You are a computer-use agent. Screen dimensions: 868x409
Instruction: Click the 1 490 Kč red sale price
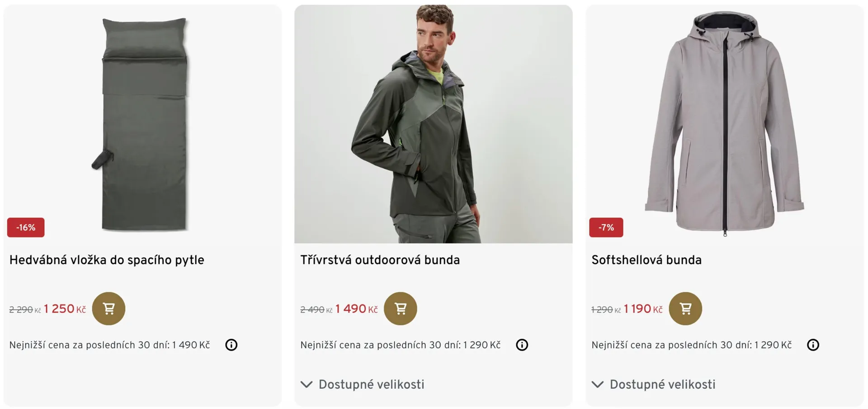356,309
